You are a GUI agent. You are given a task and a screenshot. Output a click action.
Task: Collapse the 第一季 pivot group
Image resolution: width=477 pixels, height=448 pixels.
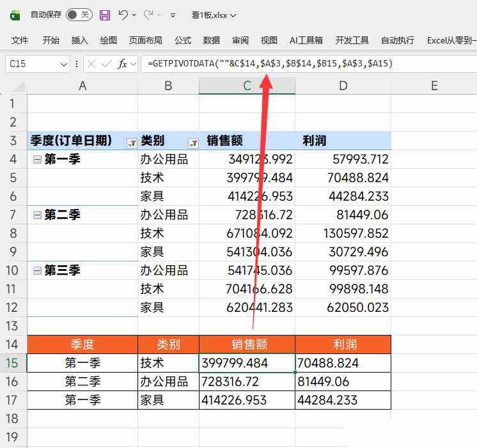37,160
